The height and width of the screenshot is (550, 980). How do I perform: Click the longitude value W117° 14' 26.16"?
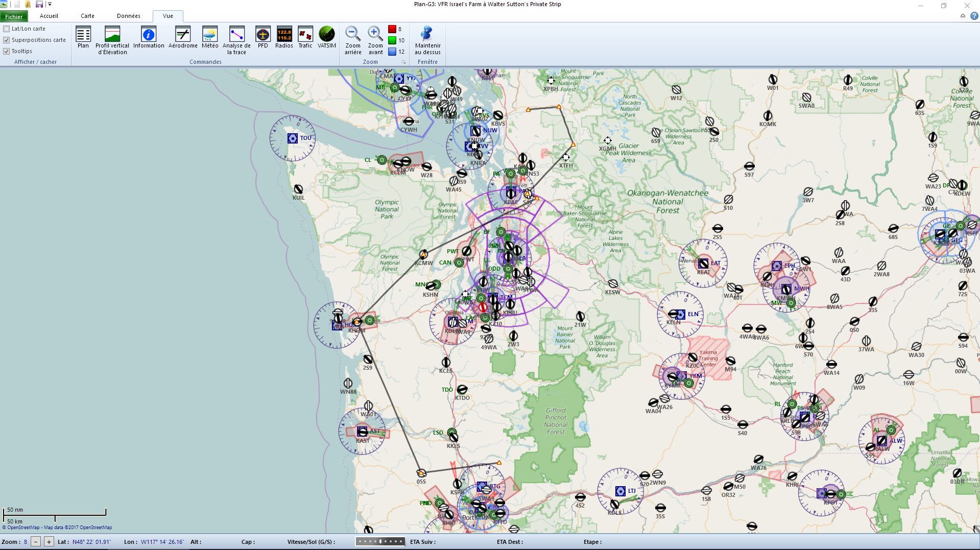[162, 542]
